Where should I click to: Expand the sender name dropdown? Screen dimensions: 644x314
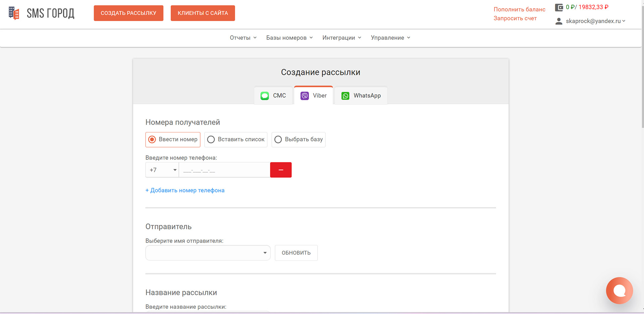(208, 253)
